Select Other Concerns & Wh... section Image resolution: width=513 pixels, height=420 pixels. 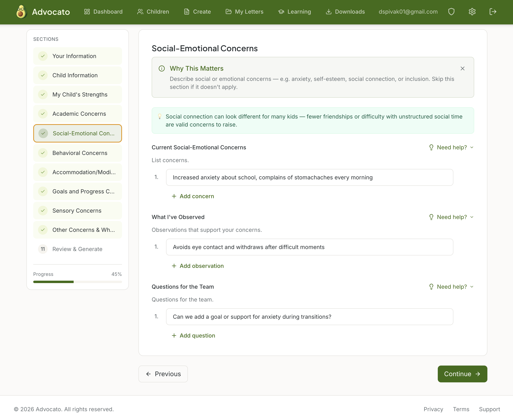[x=78, y=230]
